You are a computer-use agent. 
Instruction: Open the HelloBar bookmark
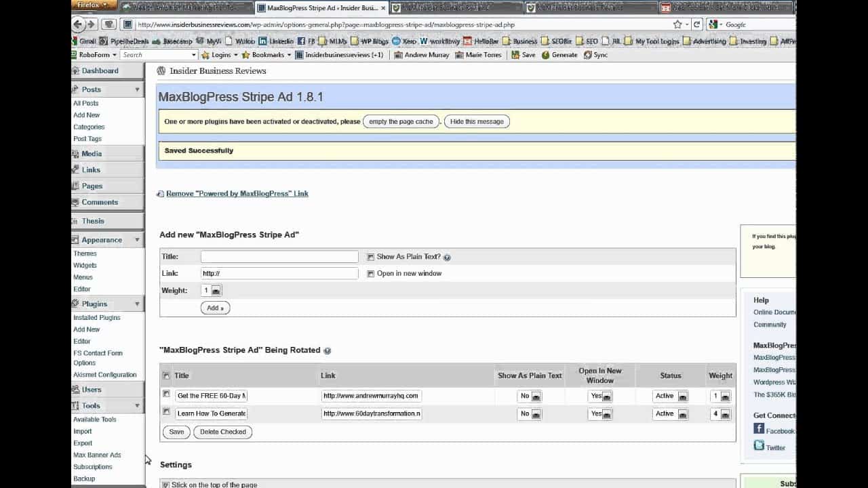tap(481, 41)
